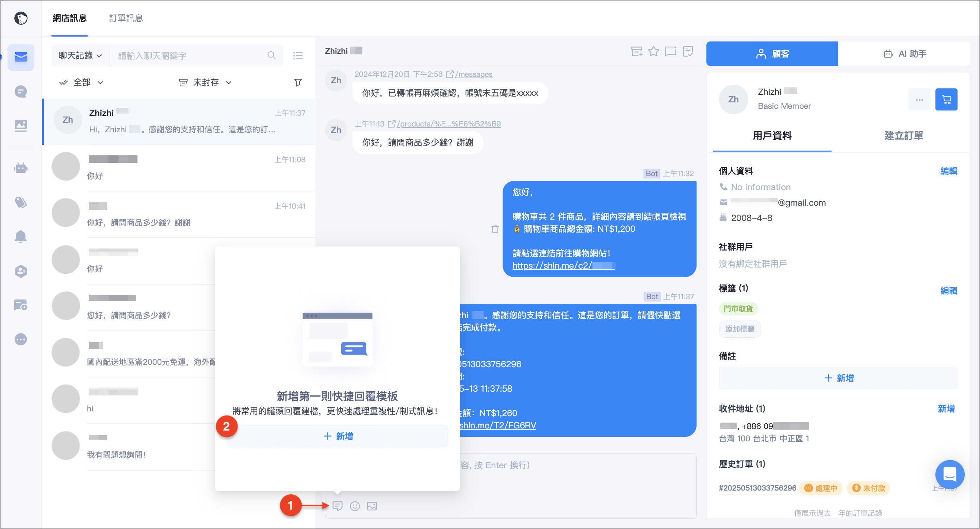Expand the 全部 filter dropdown
This screenshot has height=529, width=980.
coord(81,83)
